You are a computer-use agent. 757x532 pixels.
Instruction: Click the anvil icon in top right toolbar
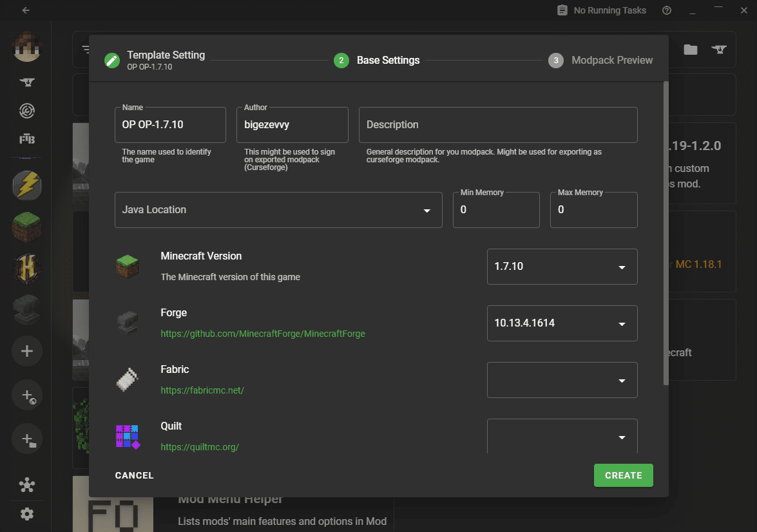(719, 49)
